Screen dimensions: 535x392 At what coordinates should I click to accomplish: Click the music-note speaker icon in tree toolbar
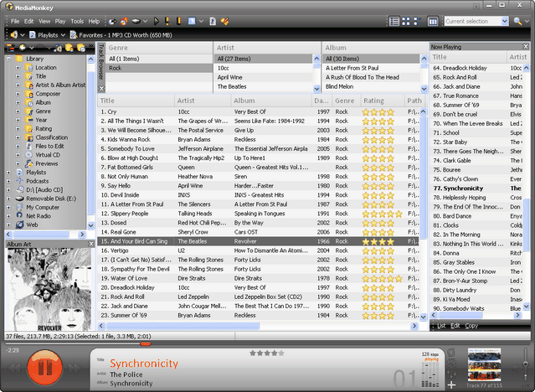pos(57,48)
